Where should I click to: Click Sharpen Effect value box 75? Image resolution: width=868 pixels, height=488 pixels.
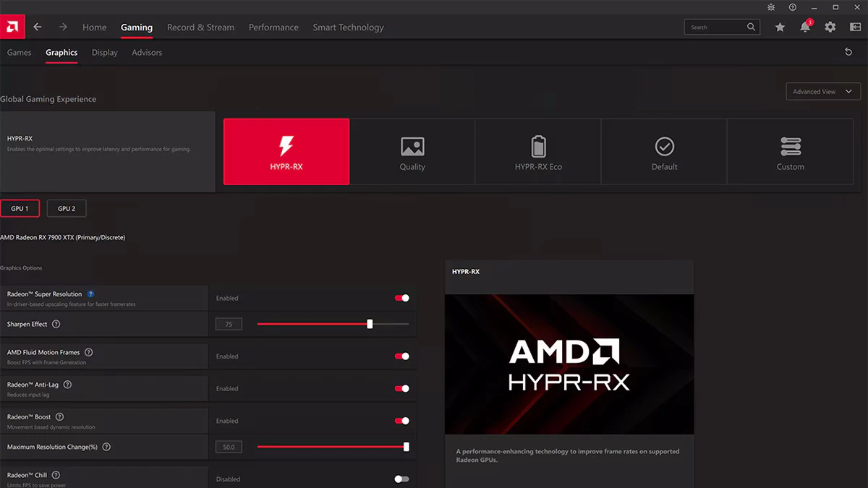229,325
